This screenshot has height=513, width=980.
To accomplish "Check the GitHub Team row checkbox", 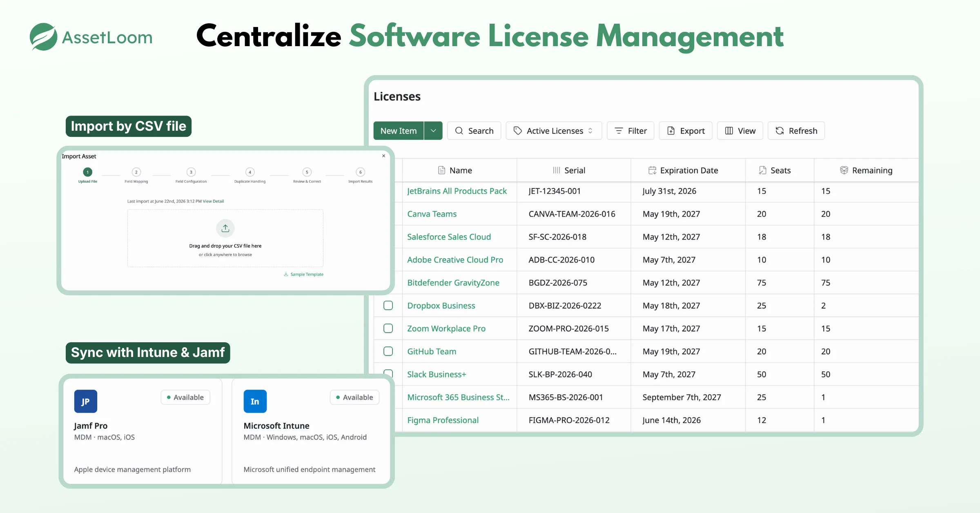I will click(x=388, y=351).
